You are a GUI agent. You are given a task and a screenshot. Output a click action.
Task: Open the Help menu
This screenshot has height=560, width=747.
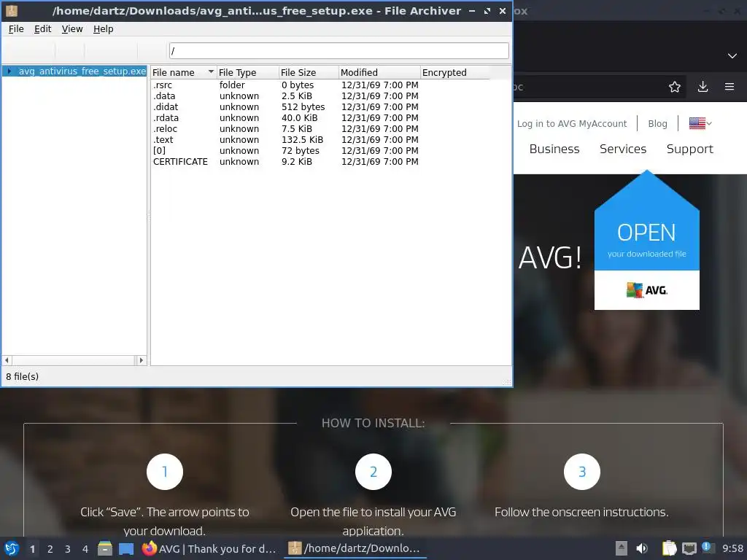(x=103, y=29)
